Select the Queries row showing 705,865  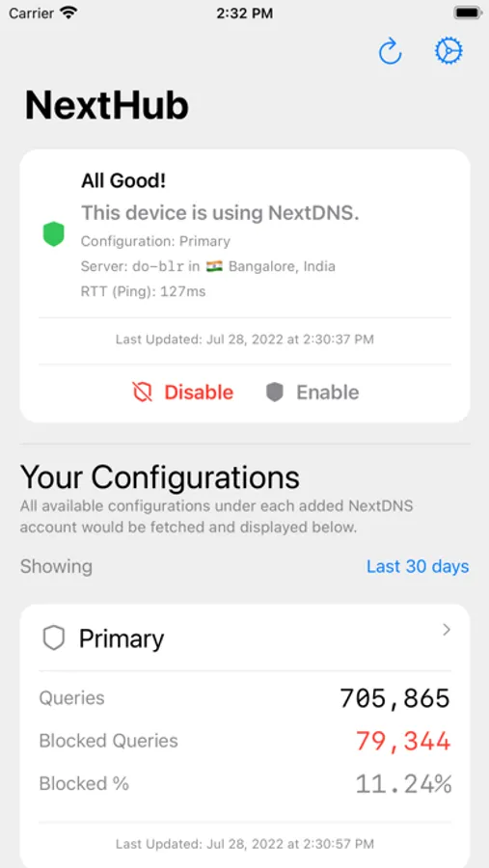[245, 698]
